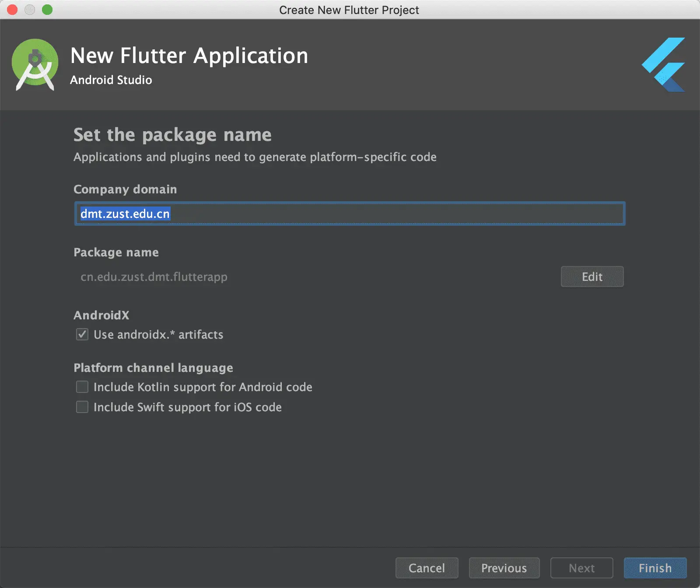Focus the Company domain text field
Screen dimensions: 700x588
point(350,213)
